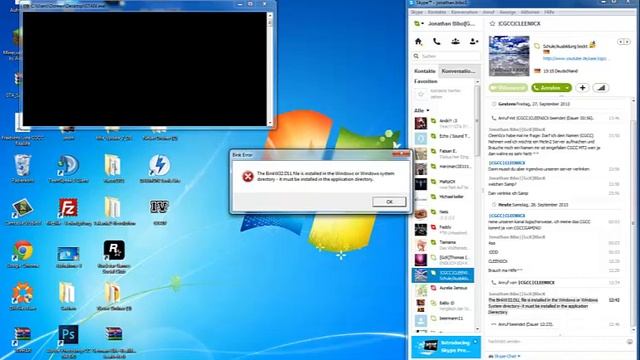Select the highlighted contact in Skype list
The image size is (640, 360).
(443, 275)
